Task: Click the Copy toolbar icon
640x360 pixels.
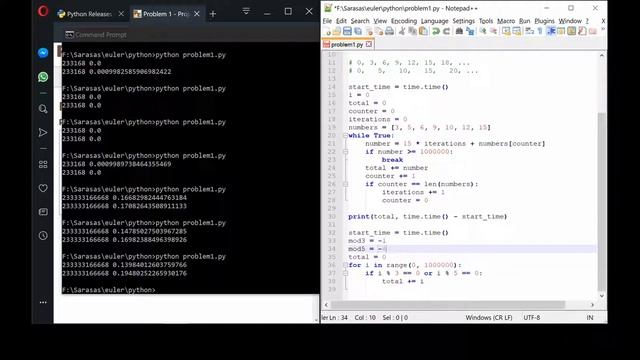Action: 412,31
